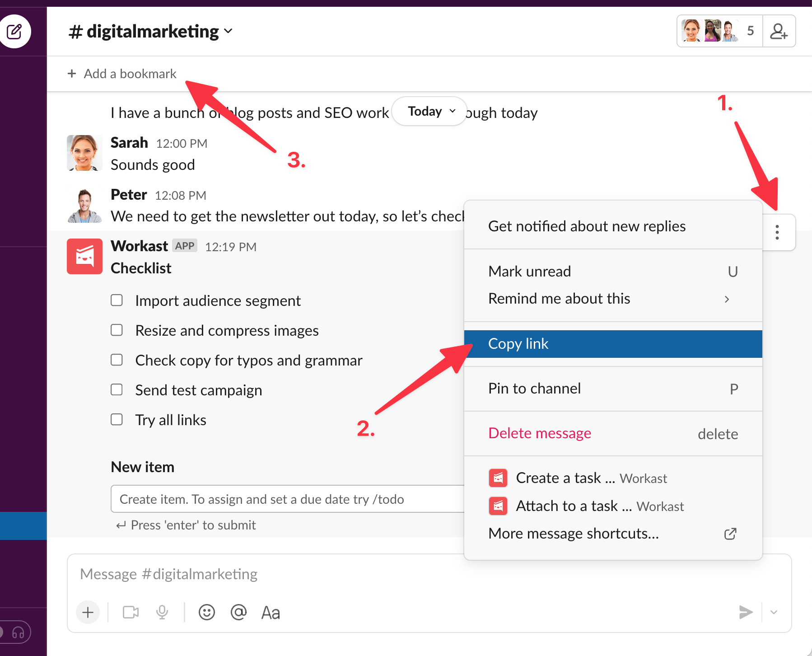The height and width of the screenshot is (656, 812).
Task: Click Add a bookmark
Action: click(122, 74)
